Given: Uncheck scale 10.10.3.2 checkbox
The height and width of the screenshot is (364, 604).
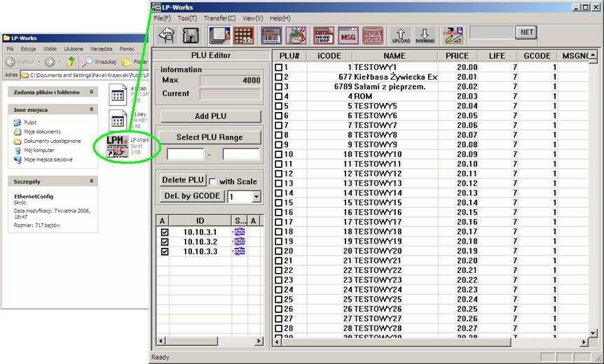Looking at the screenshot, I should 165,242.
